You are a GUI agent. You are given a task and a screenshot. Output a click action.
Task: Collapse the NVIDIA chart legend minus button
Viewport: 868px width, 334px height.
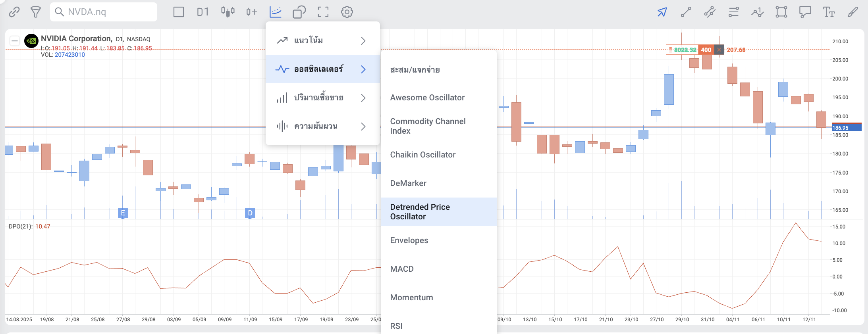click(15, 40)
